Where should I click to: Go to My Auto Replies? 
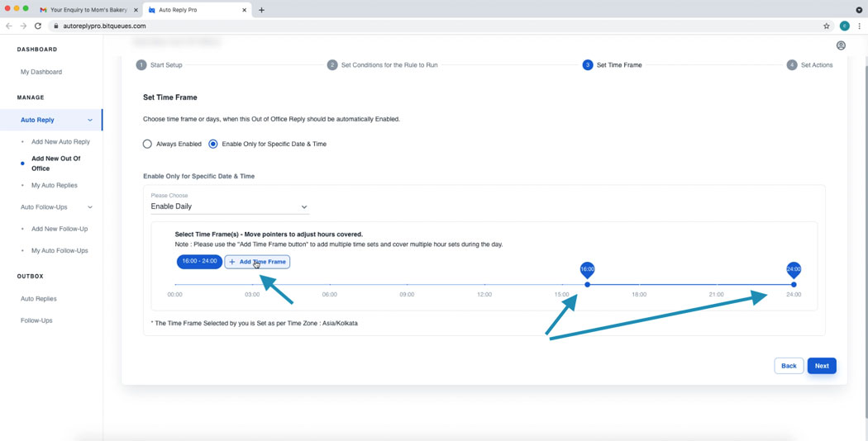coord(55,185)
